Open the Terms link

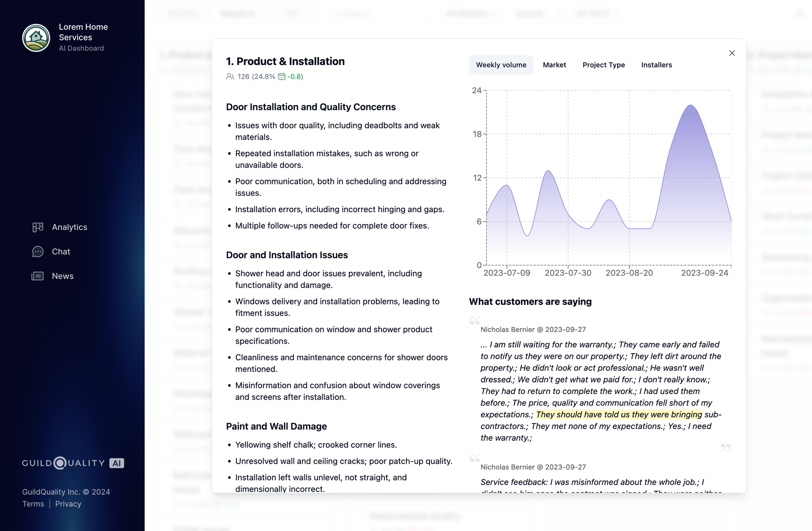[x=33, y=504]
